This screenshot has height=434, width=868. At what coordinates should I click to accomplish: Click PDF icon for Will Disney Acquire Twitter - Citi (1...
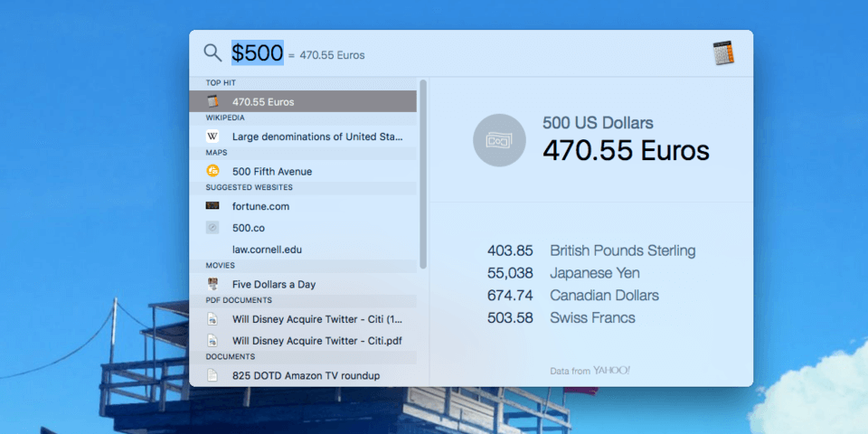[x=212, y=319]
